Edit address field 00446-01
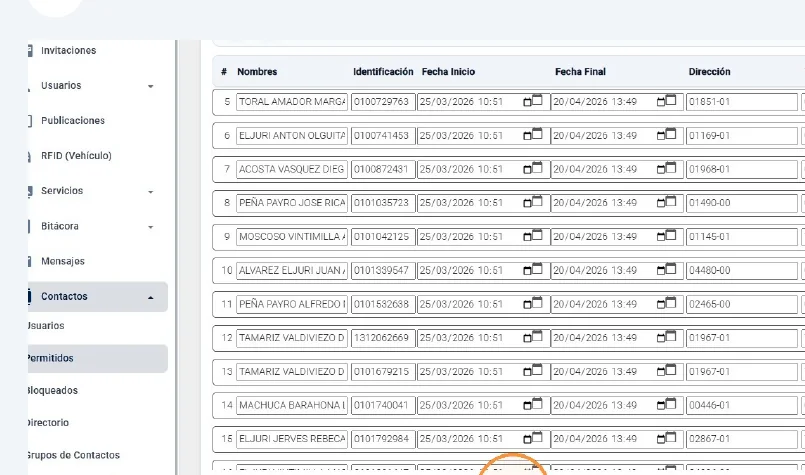The image size is (805, 475). click(x=742, y=405)
